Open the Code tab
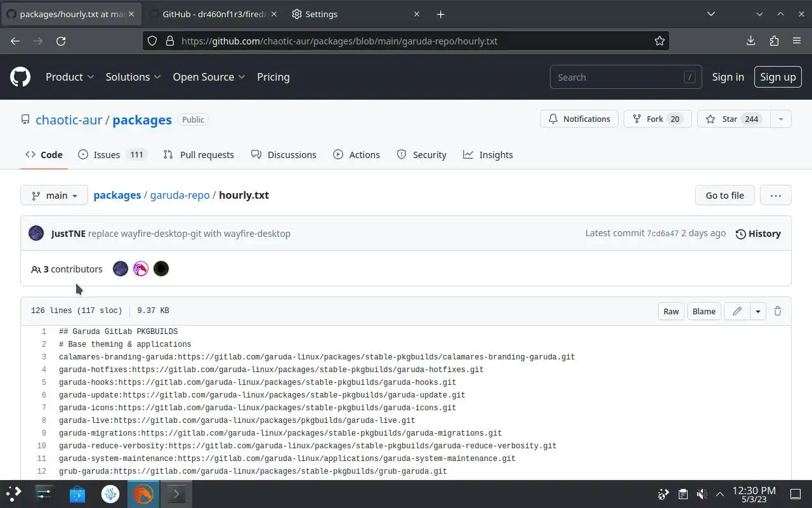Screen dimensions: 812x508 click(44, 154)
